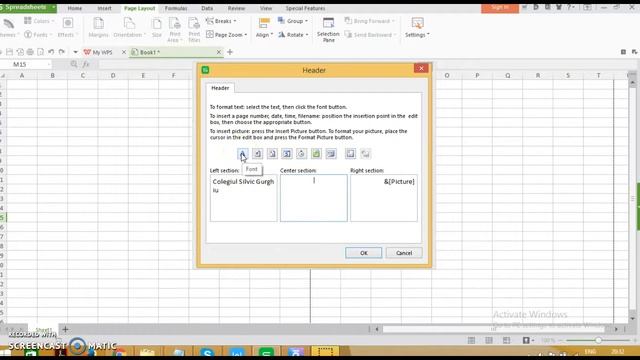Add a new sheet with plus icon

click(x=65, y=329)
